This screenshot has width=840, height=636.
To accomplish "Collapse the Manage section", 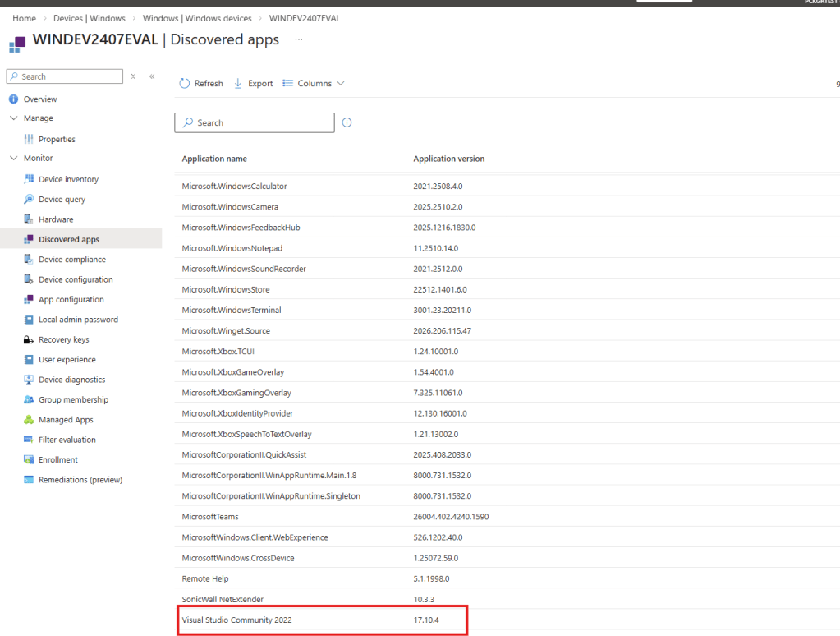I will (13, 118).
